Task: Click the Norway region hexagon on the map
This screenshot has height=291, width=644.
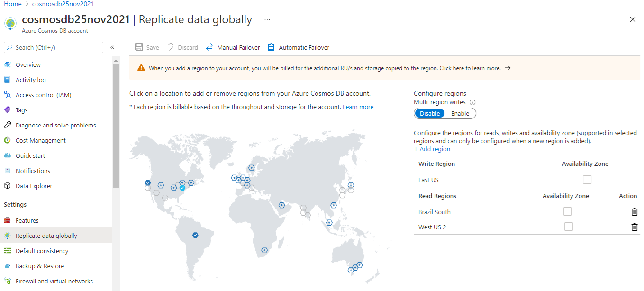Action: (x=251, y=167)
